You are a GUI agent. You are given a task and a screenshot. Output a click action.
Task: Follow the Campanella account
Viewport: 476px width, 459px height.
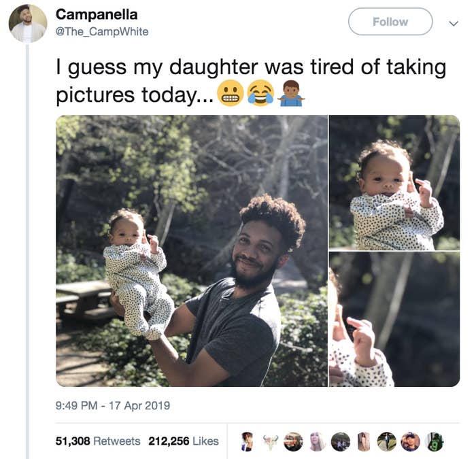pyautogui.click(x=390, y=22)
